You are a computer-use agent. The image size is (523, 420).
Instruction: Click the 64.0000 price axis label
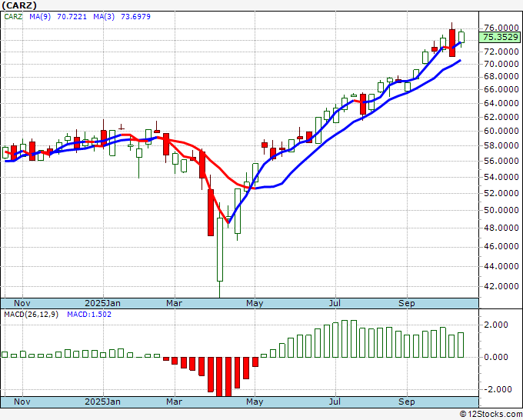[501, 103]
